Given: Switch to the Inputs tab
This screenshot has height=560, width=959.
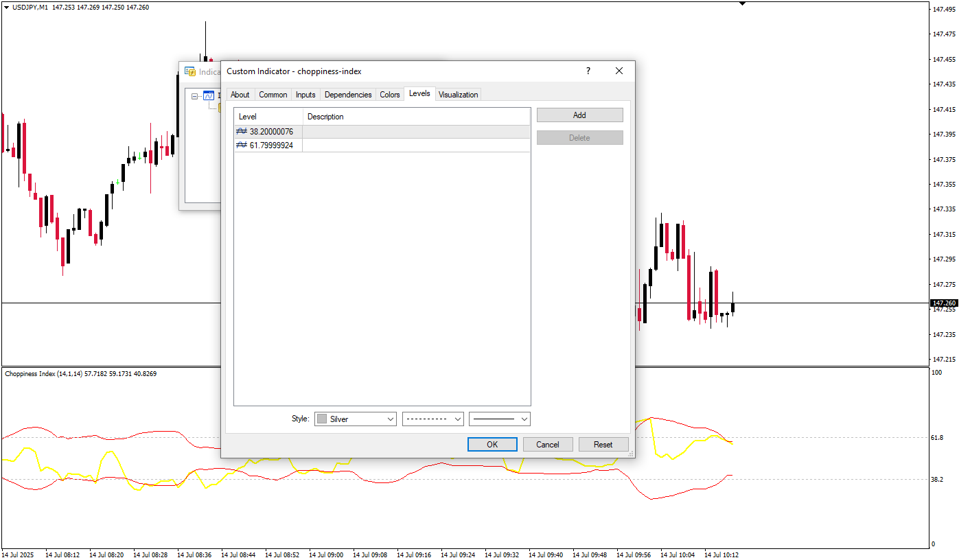Looking at the screenshot, I should [305, 95].
